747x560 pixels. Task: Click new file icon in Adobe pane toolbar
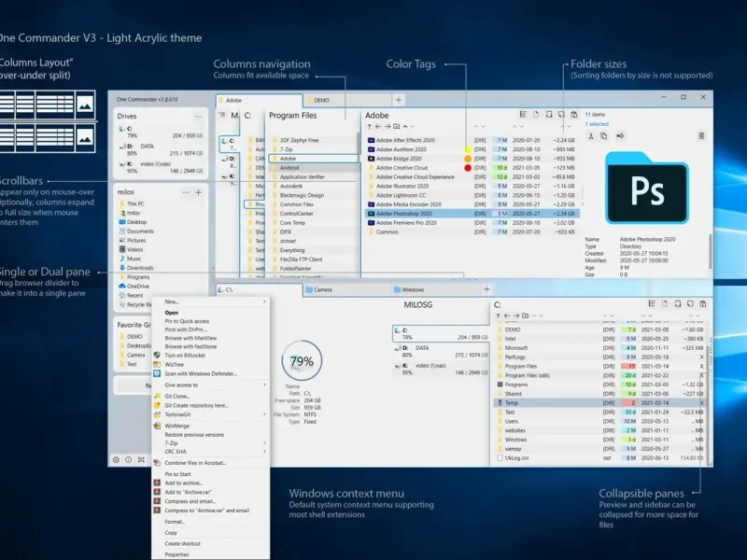(x=536, y=114)
